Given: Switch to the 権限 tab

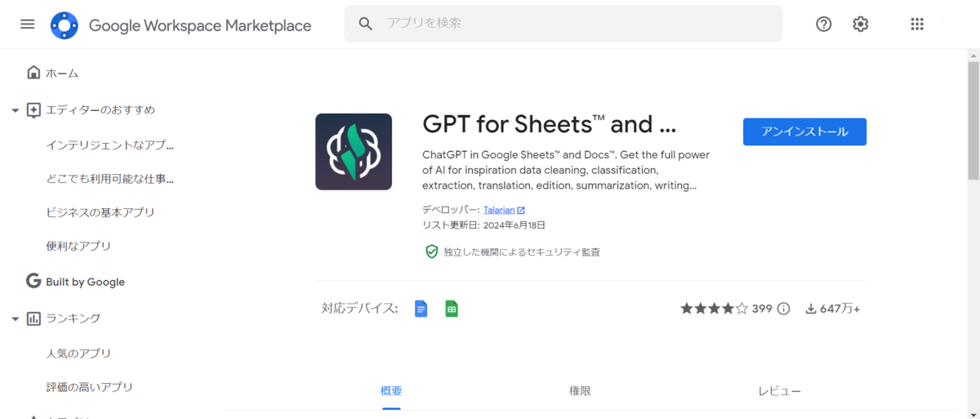Looking at the screenshot, I should (x=580, y=391).
